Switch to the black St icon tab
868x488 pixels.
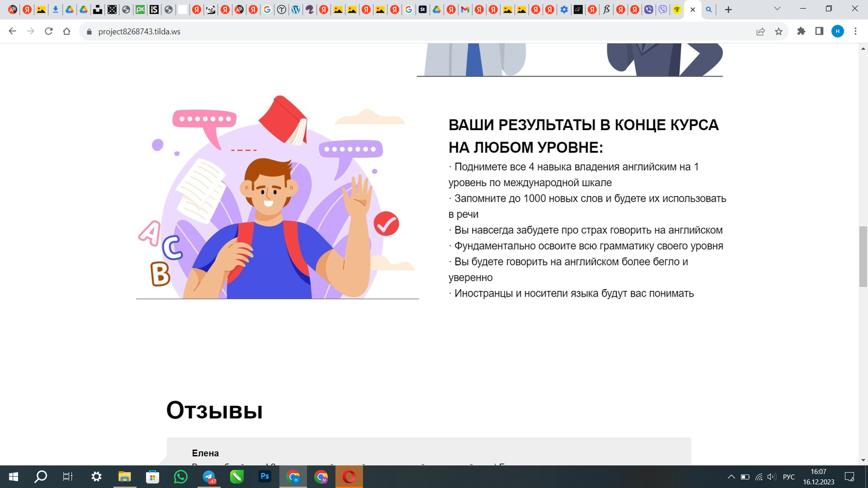tap(422, 9)
